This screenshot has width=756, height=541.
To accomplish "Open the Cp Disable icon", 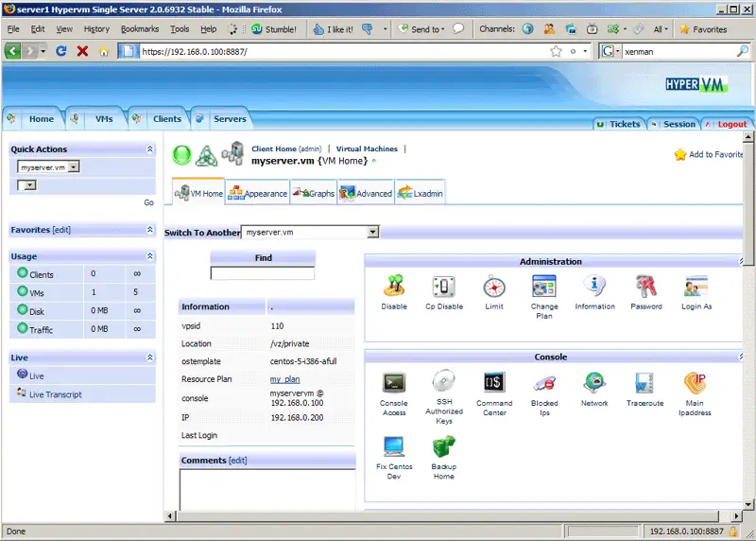I will [443, 287].
